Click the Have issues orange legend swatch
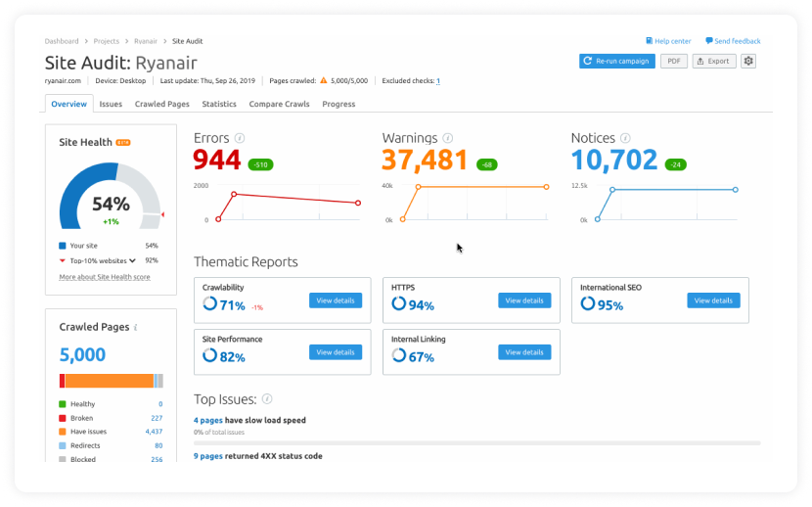This screenshot has height=507, width=812. click(63, 432)
